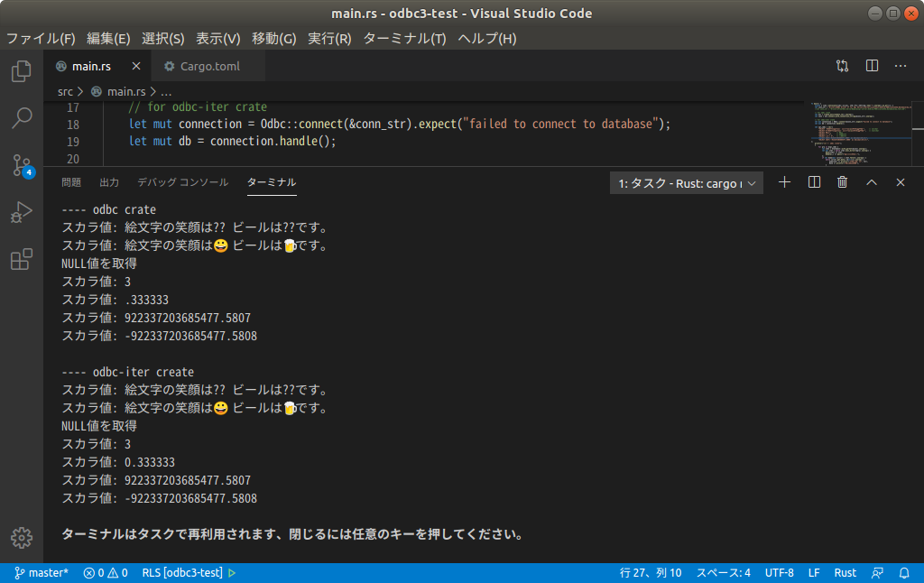Click src in the breadcrumb

65,92
